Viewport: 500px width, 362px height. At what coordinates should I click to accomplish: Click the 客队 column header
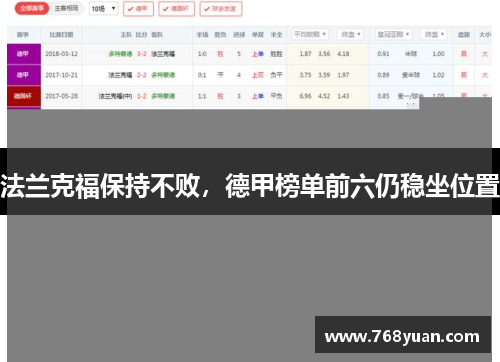coord(157,35)
